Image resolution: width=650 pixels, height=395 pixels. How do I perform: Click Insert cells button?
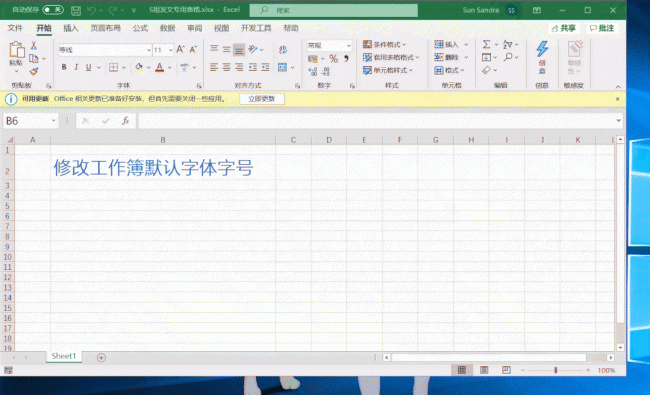coord(446,44)
